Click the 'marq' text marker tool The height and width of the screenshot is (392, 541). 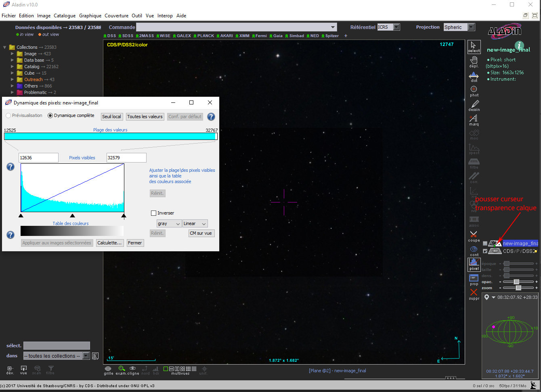pyautogui.click(x=474, y=120)
